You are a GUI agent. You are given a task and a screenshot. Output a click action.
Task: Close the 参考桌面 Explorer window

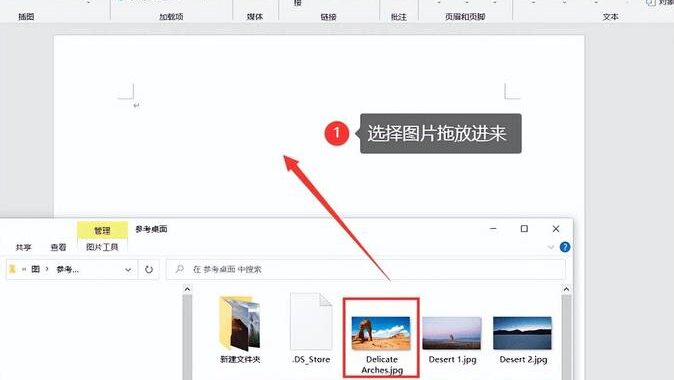556,229
